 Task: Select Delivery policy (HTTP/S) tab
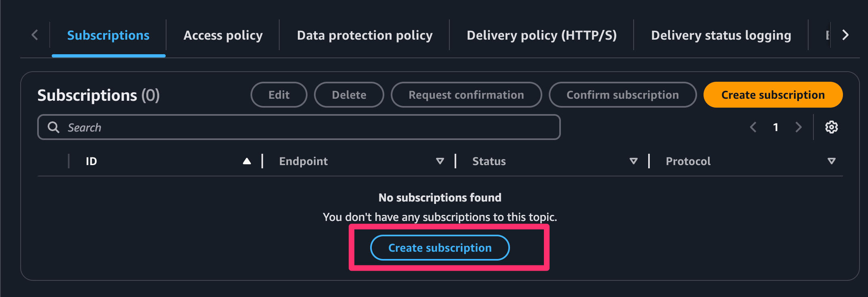(x=541, y=35)
